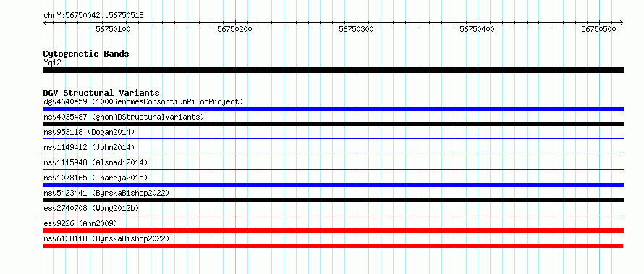Click ruler position 56750300
Viewport: 644px width, 274px height.
[356, 29]
